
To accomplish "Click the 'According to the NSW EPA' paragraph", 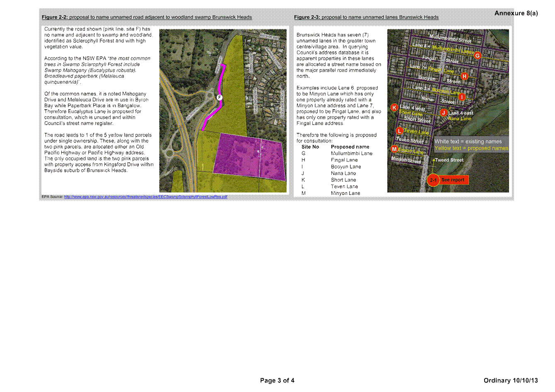I will pos(97,70).
